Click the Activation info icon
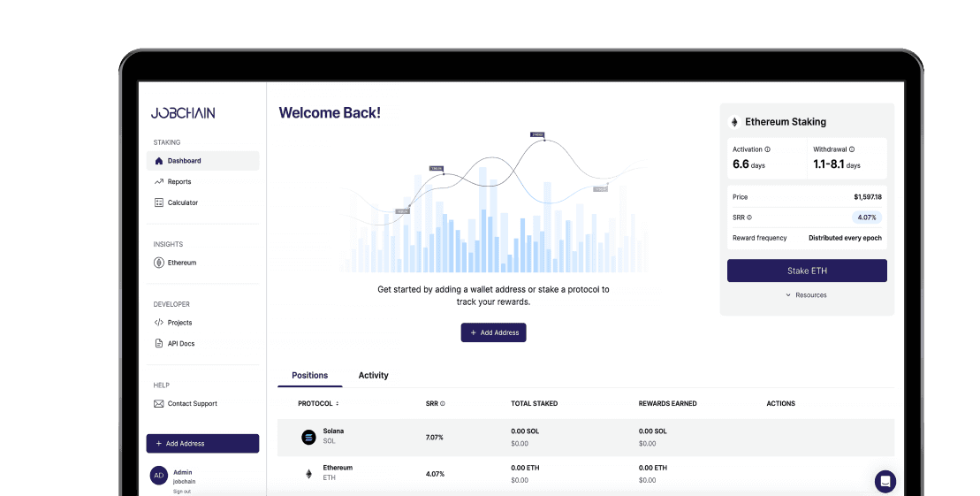980x496 pixels. coord(767,149)
